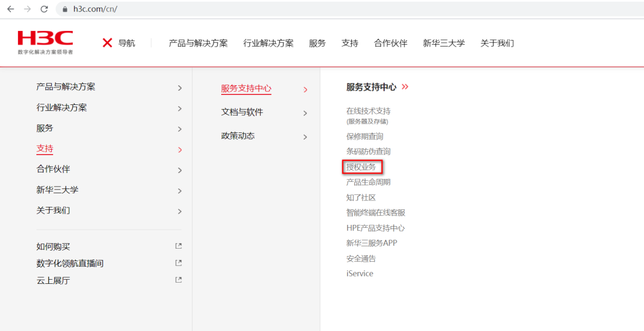Viewport: 644px width, 331px height.
Task: Select 行业解决方案 in left navigation list
Action: pyautogui.click(x=61, y=107)
